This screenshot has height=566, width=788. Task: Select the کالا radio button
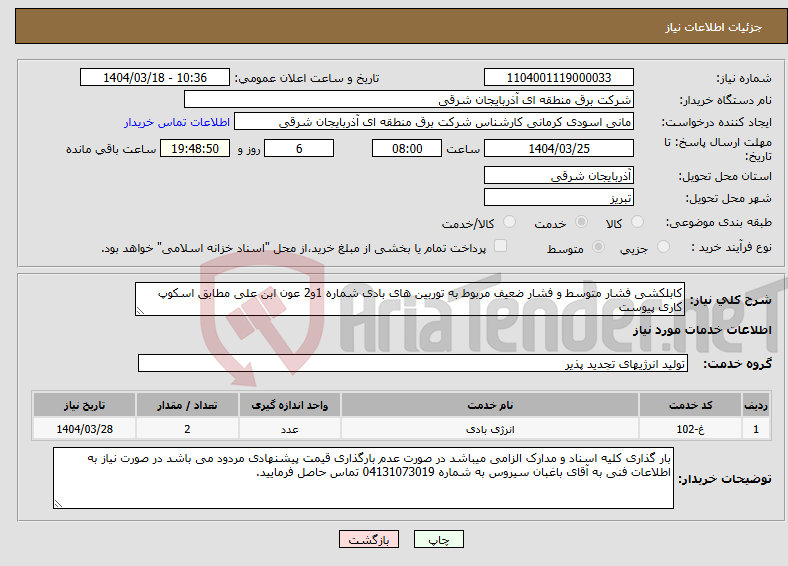637,222
